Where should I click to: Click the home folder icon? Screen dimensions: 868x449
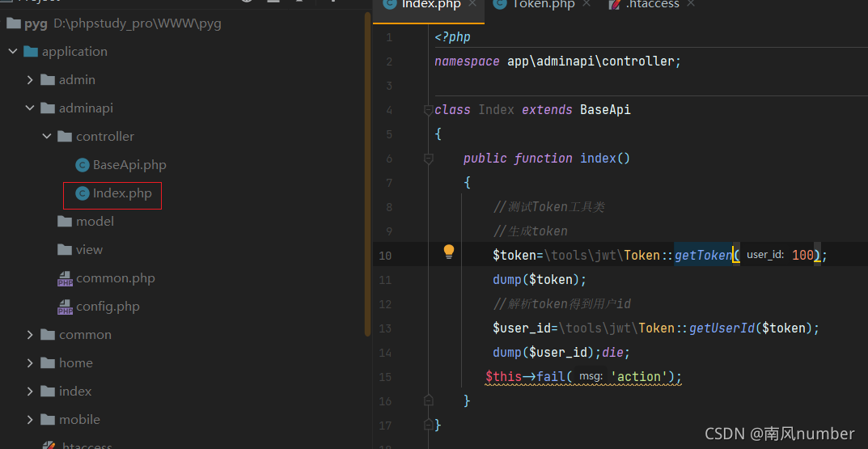[49, 363]
